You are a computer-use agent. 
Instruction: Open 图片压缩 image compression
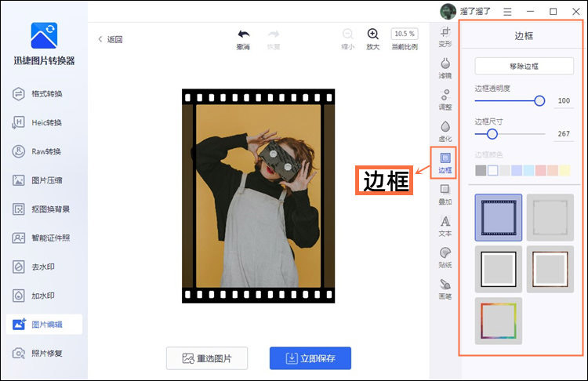pos(44,180)
